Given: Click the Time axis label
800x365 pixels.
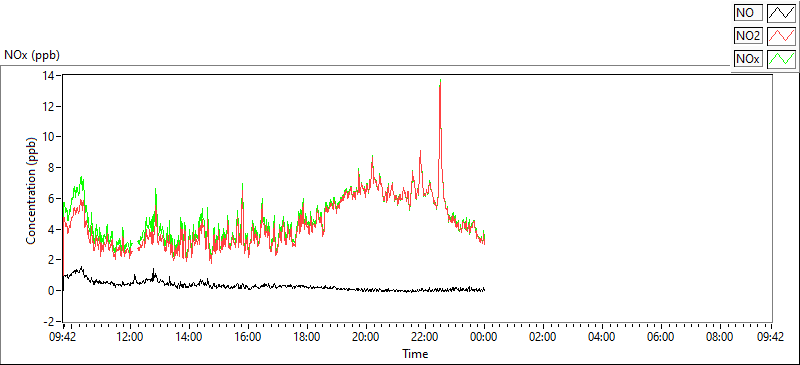Looking at the screenshot, I should [415, 353].
